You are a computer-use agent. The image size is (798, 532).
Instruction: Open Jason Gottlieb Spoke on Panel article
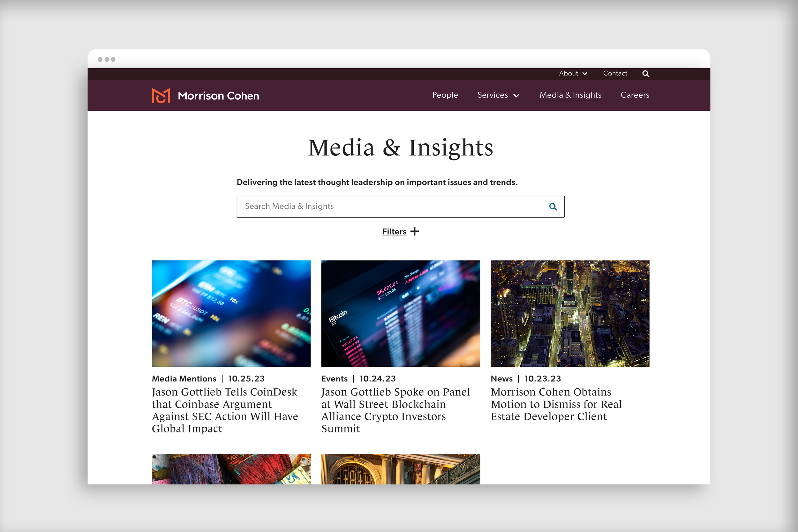point(395,410)
